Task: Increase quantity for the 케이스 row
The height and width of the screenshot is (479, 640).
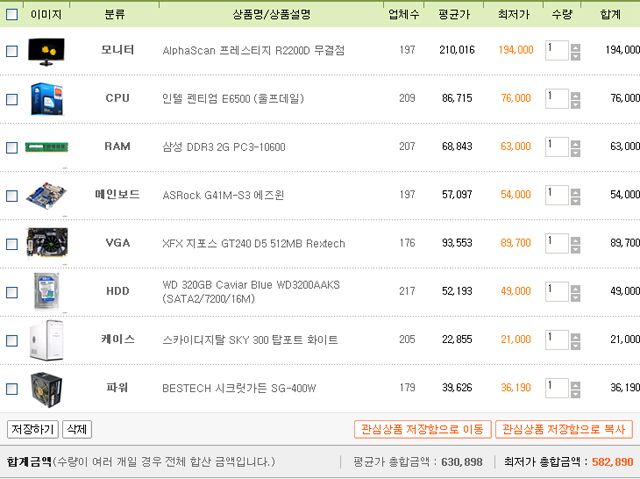Action: (576, 337)
